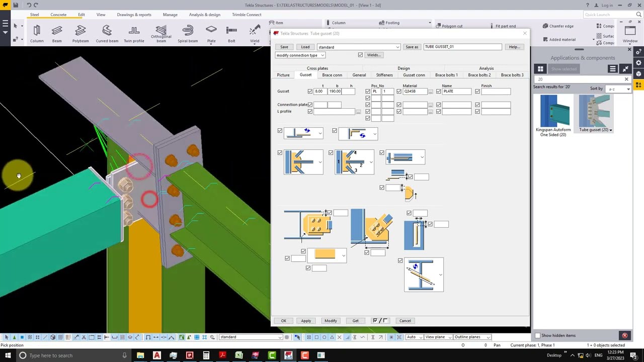Viewport: 644px width, 362px height.
Task: Open the hamburger menu at top left
Action: pos(6,24)
